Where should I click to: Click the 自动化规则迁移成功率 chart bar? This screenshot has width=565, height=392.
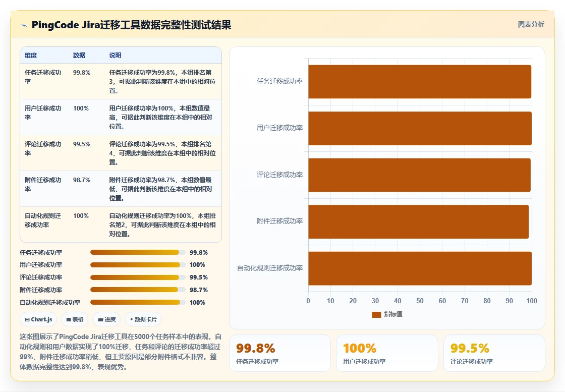[x=420, y=268]
